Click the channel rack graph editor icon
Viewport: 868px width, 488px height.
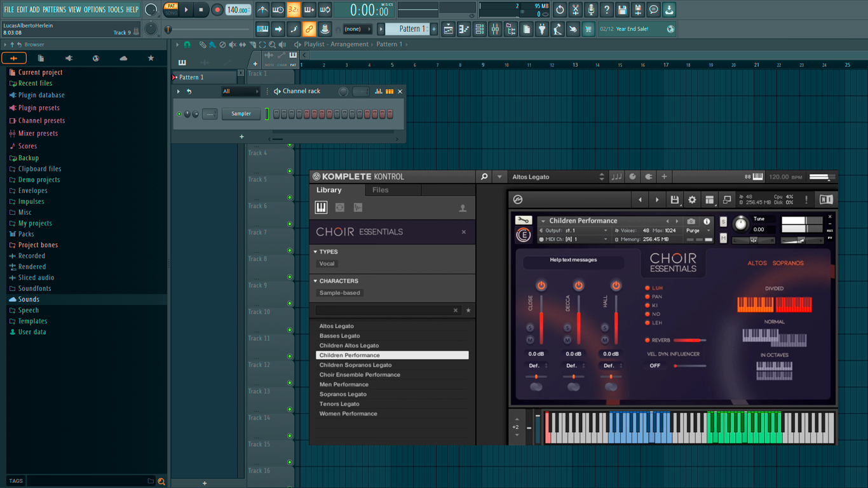click(379, 91)
